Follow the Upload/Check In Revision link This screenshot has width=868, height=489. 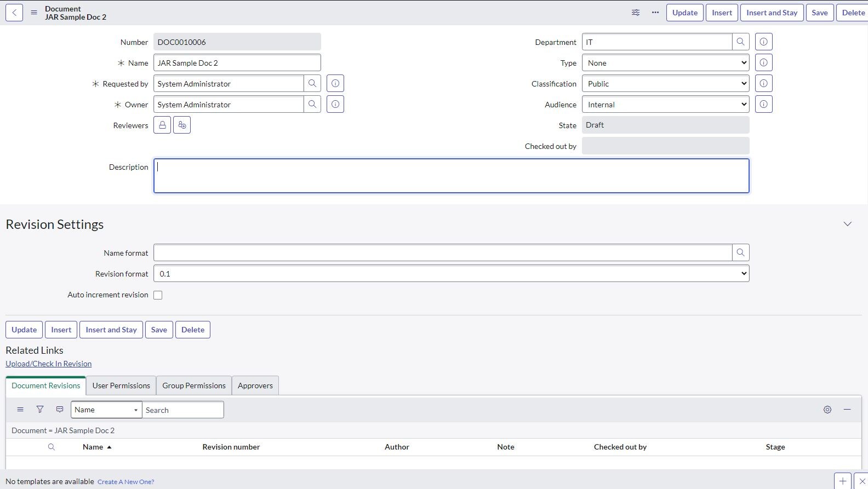(48, 364)
